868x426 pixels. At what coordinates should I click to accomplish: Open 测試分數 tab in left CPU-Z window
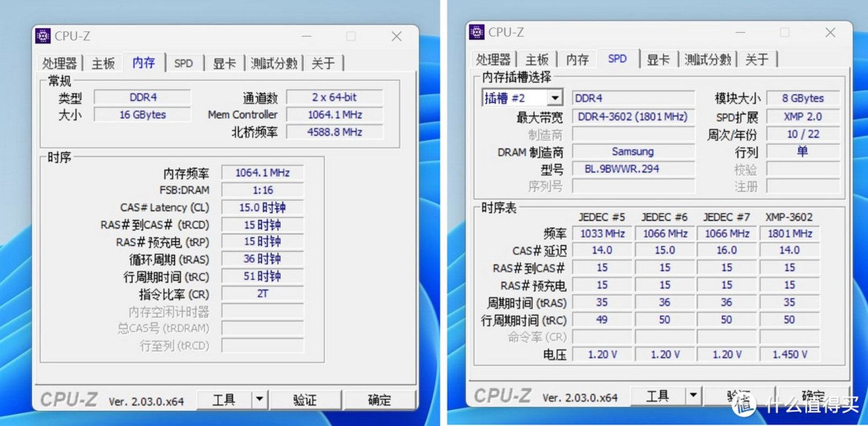[x=274, y=63]
